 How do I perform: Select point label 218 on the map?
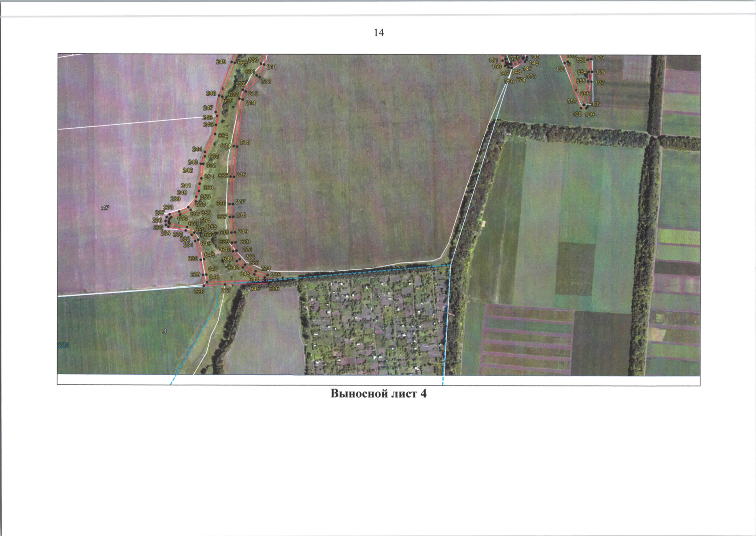(241, 215)
